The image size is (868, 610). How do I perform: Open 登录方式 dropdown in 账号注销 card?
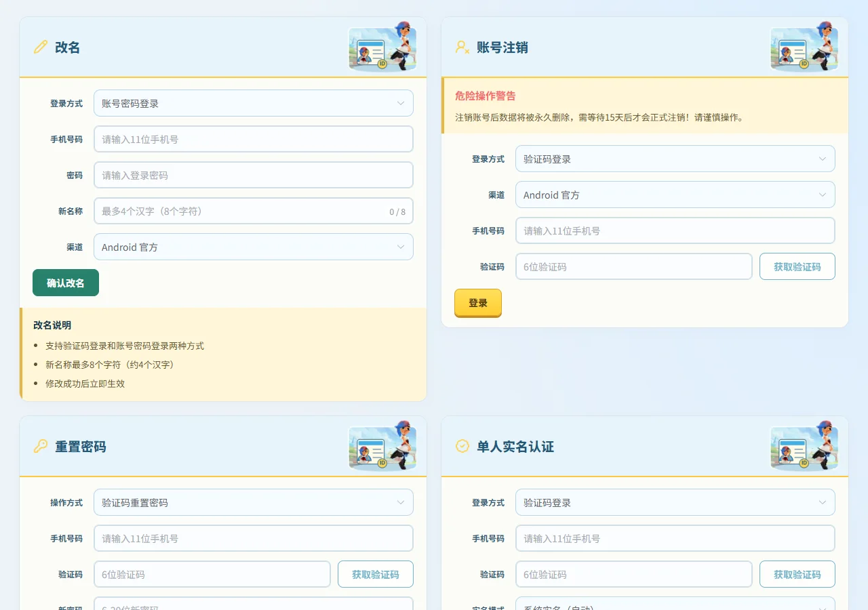[x=675, y=159]
